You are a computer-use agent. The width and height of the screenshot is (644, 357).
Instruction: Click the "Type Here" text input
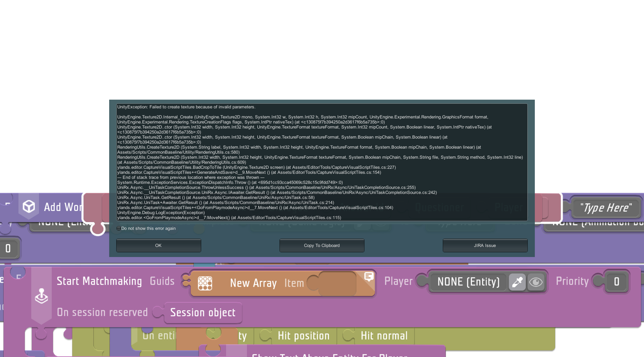pos(606,208)
